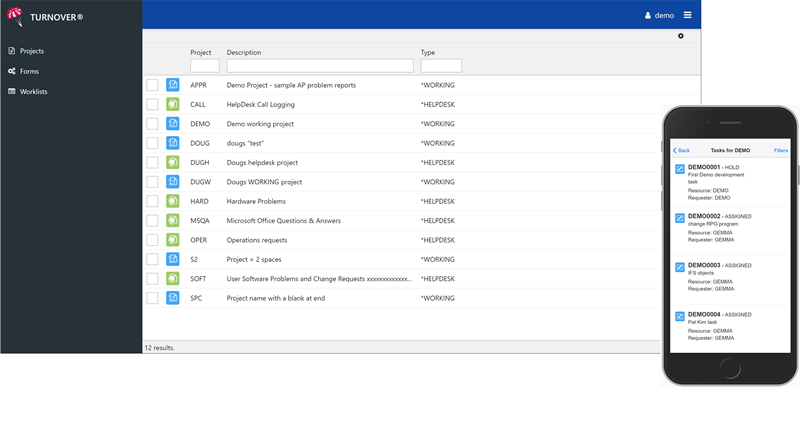Tap the DEMO0002 task edit icon
The height and width of the screenshot is (444, 800).
pyautogui.click(x=680, y=218)
